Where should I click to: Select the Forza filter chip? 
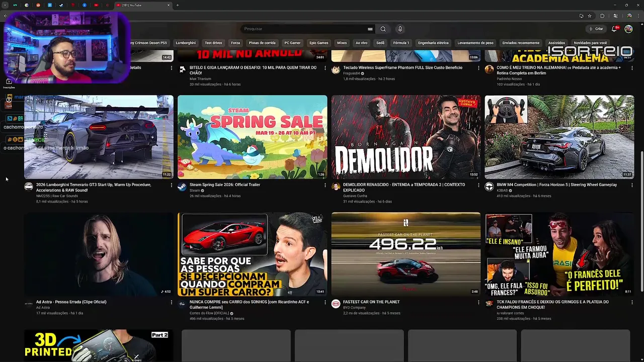(x=235, y=43)
